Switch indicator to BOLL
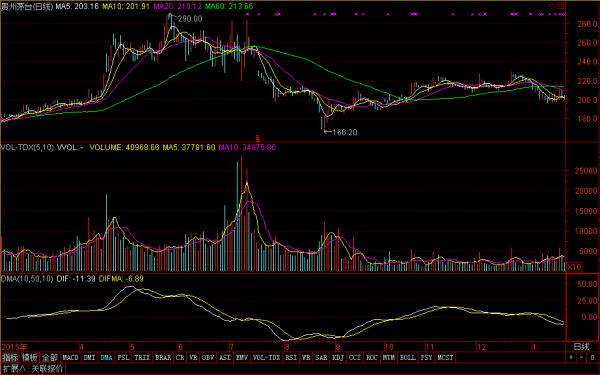Viewport: 600px width, 375px height. (408, 357)
